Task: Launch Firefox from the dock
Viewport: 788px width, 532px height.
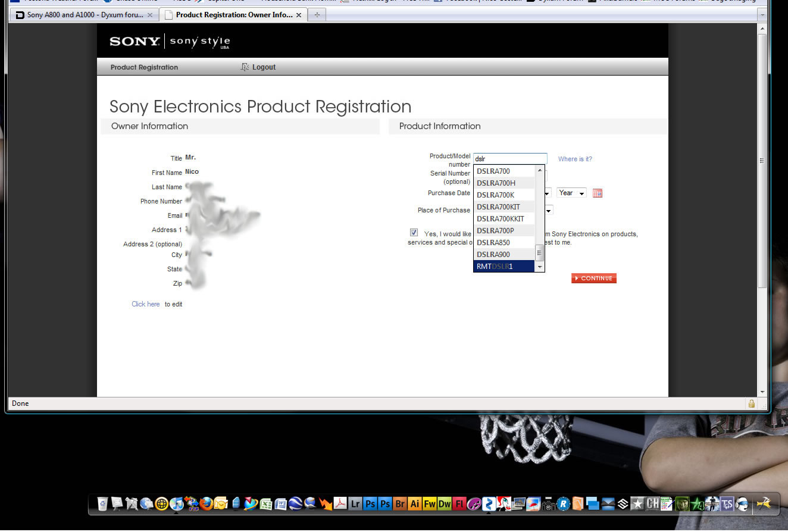Action: [x=206, y=504]
